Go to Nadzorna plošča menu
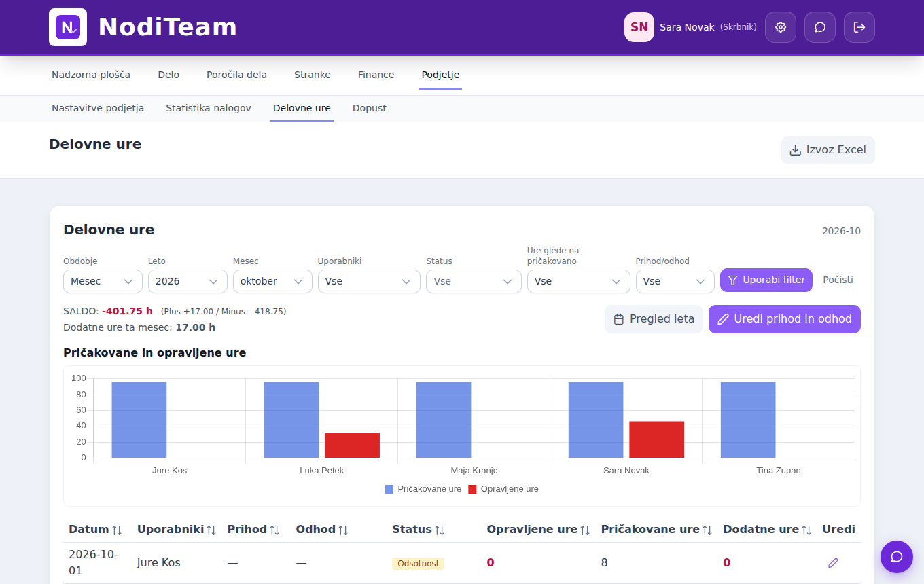Screen dimensions: 924x584 (91, 75)
